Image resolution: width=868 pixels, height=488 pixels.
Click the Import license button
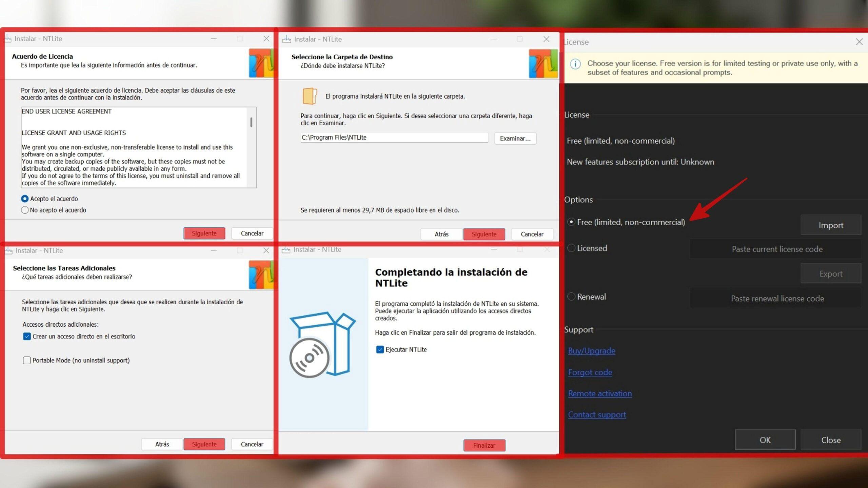point(830,225)
